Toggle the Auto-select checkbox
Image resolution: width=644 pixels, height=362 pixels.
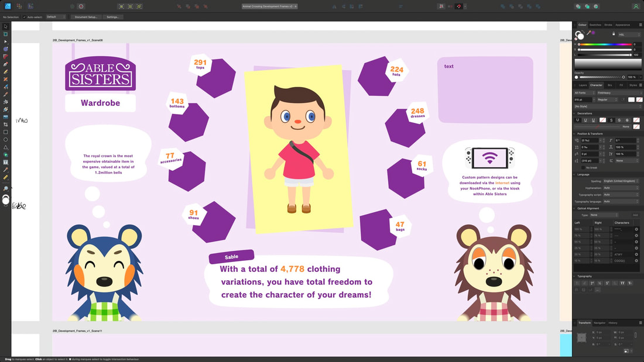click(24, 17)
